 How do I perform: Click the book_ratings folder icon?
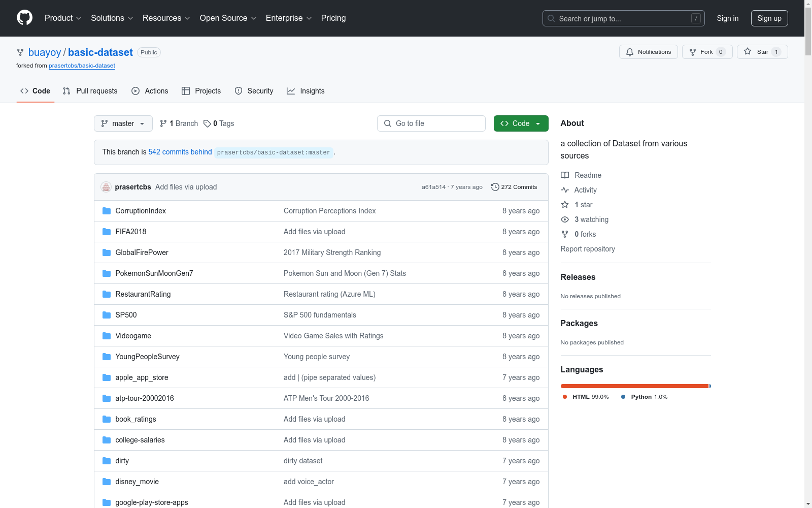point(107,419)
